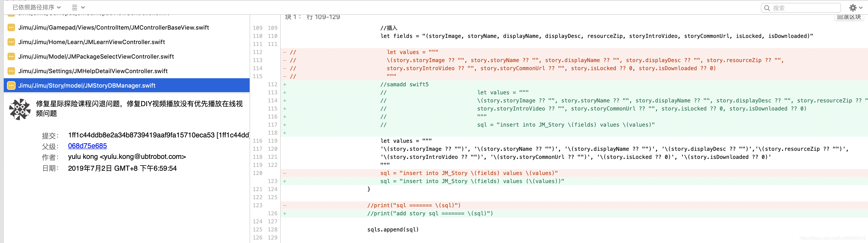Select JMControllerBaseView.swift file row
868x243 pixels.
(127, 27)
